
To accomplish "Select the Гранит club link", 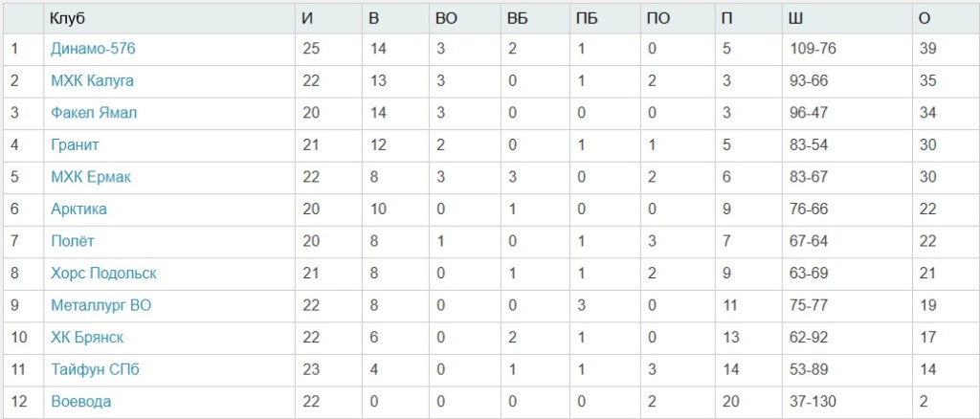I will (76, 144).
